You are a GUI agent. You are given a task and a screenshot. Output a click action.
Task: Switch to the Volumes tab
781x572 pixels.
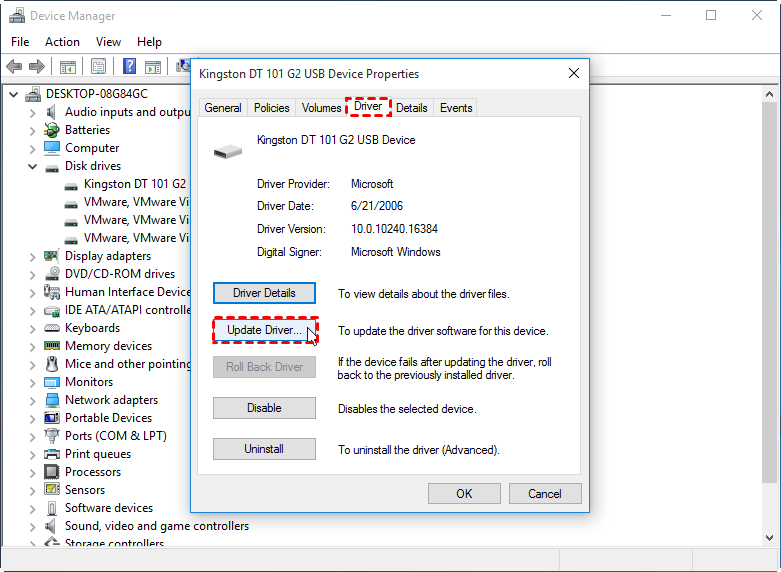[x=321, y=108]
